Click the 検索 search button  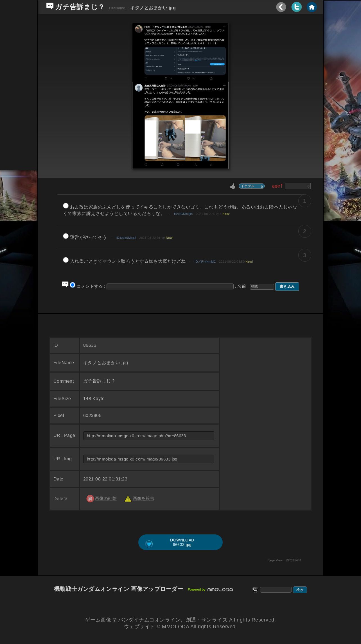[x=300, y=589]
